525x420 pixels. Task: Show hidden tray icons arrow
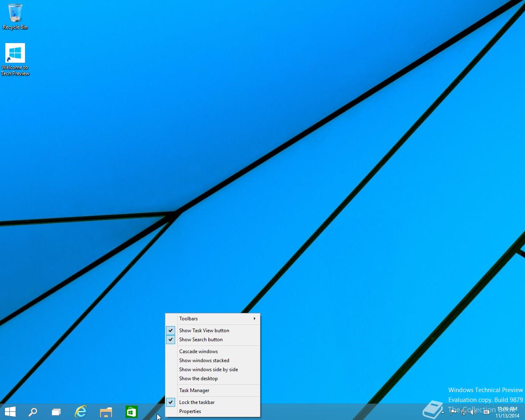[x=443, y=412]
